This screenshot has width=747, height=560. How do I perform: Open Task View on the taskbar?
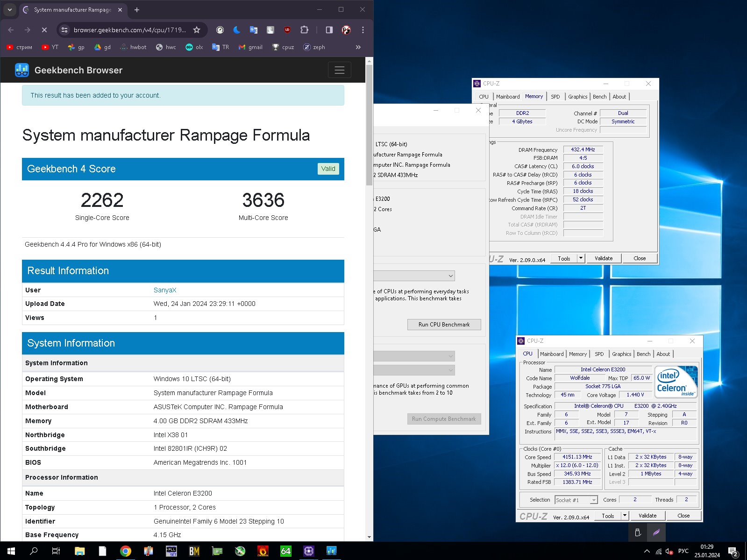pyautogui.click(x=56, y=551)
